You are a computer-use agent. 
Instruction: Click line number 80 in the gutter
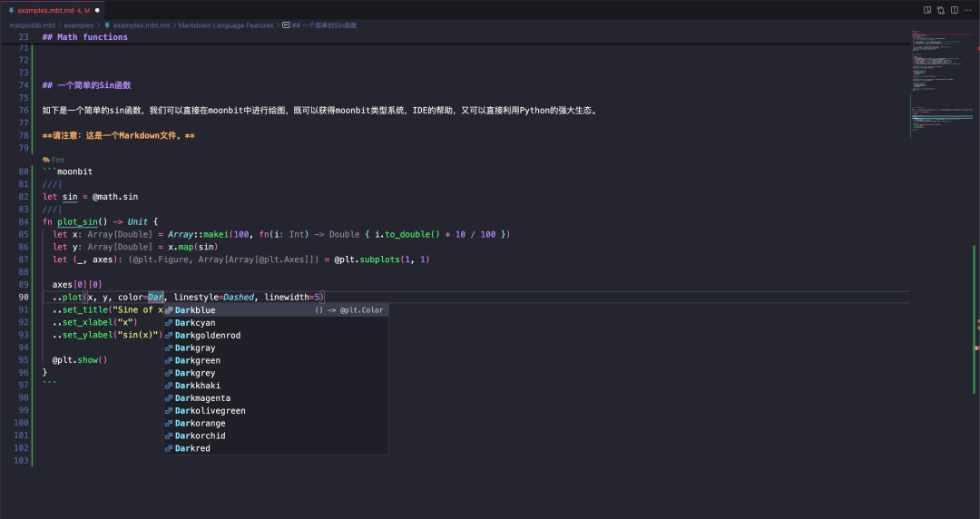click(x=23, y=171)
